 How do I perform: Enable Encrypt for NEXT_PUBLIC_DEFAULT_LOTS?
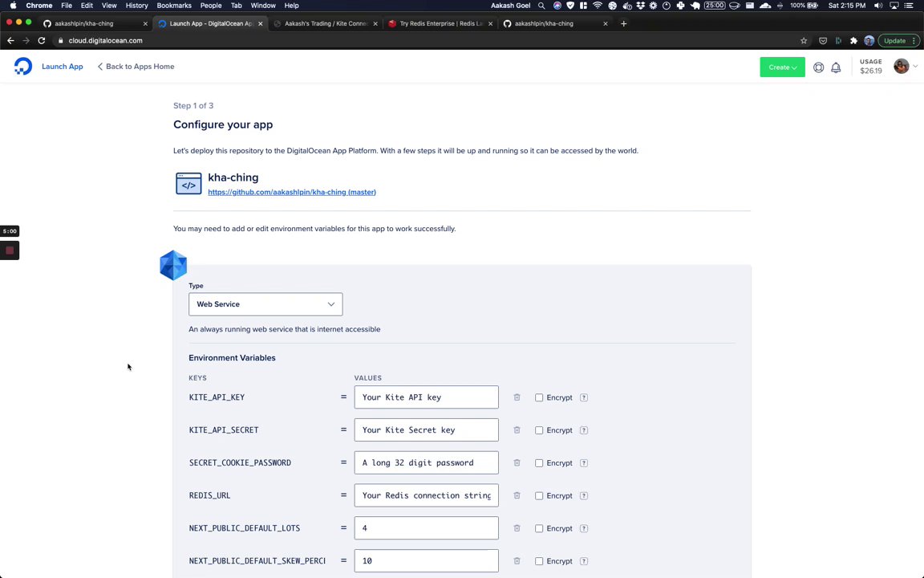pyautogui.click(x=539, y=528)
